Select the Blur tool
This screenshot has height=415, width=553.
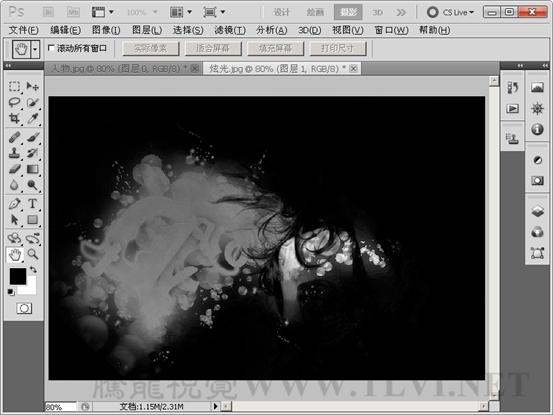[x=14, y=185]
